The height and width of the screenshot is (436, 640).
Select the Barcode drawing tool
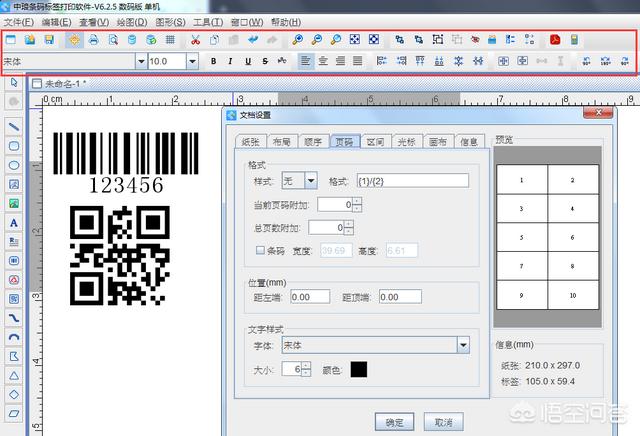[14, 260]
